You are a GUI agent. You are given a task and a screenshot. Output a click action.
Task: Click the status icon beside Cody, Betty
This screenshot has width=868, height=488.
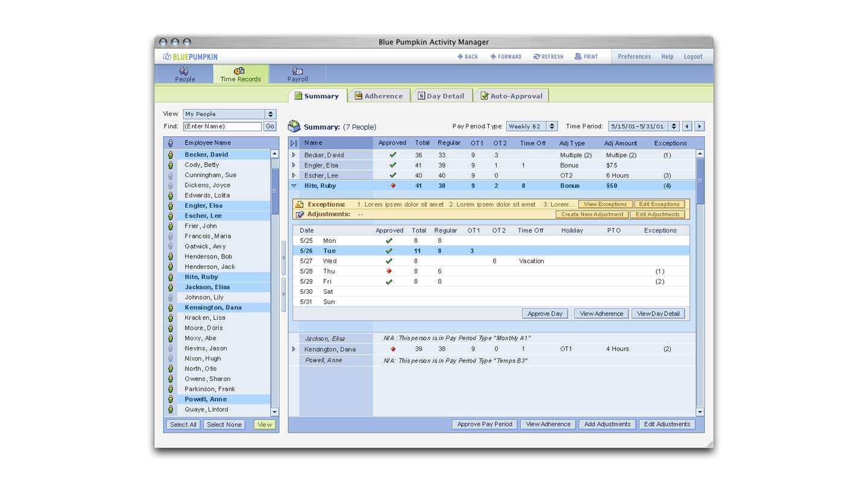pyautogui.click(x=171, y=165)
